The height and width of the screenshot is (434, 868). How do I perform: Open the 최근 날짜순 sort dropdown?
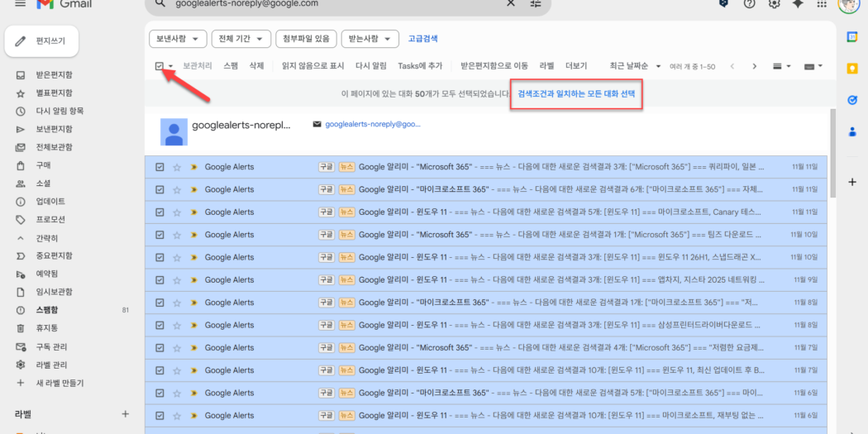click(633, 66)
